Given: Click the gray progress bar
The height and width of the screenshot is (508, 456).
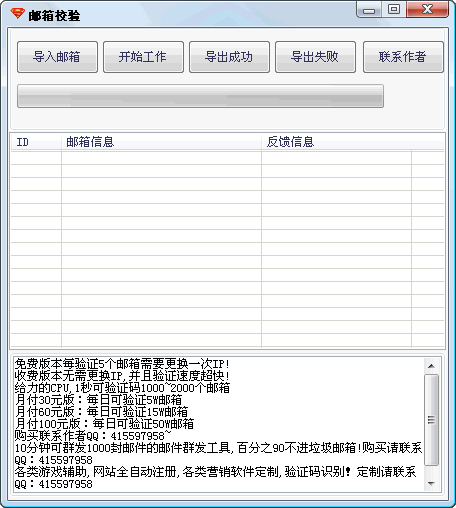Looking at the screenshot, I should (200, 96).
